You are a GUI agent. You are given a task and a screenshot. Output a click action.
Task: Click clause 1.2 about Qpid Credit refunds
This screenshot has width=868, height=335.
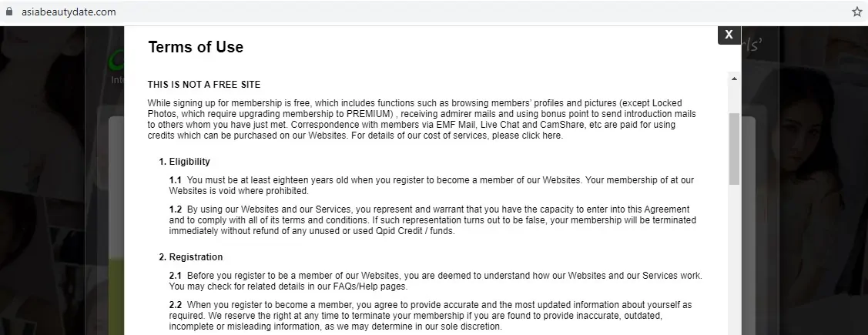tap(431, 219)
